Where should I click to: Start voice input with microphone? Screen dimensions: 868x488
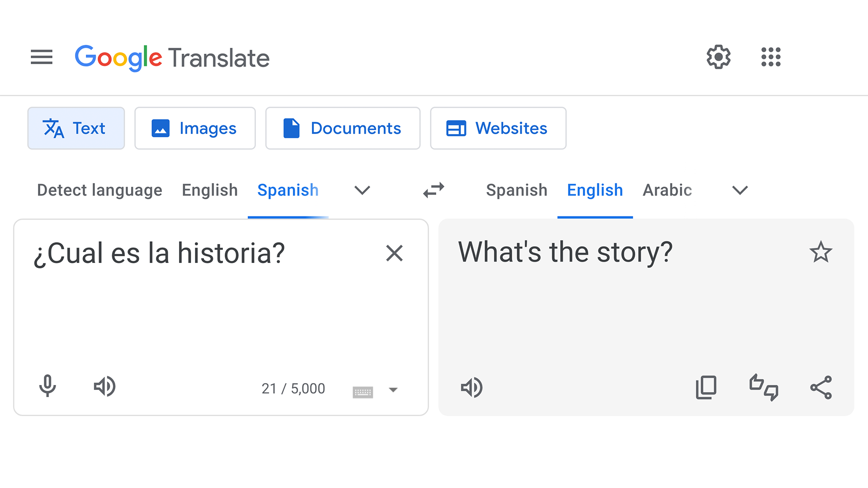(47, 386)
